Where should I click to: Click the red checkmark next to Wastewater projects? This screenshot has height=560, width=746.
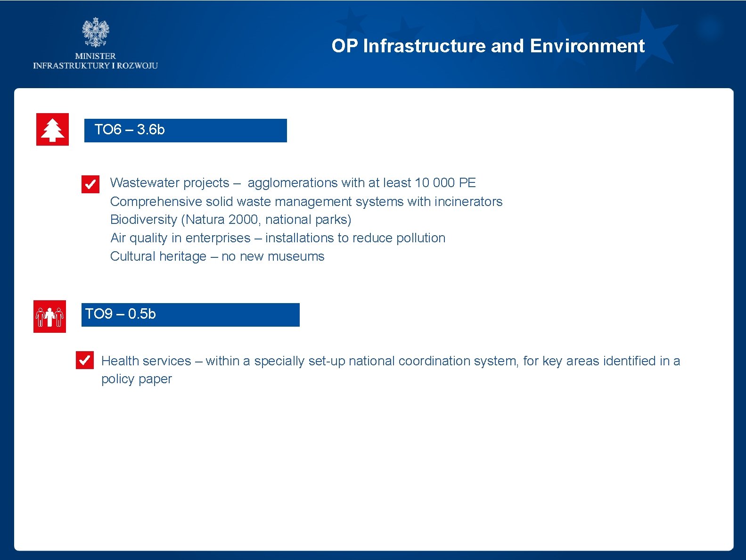pyautogui.click(x=90, y=184)
